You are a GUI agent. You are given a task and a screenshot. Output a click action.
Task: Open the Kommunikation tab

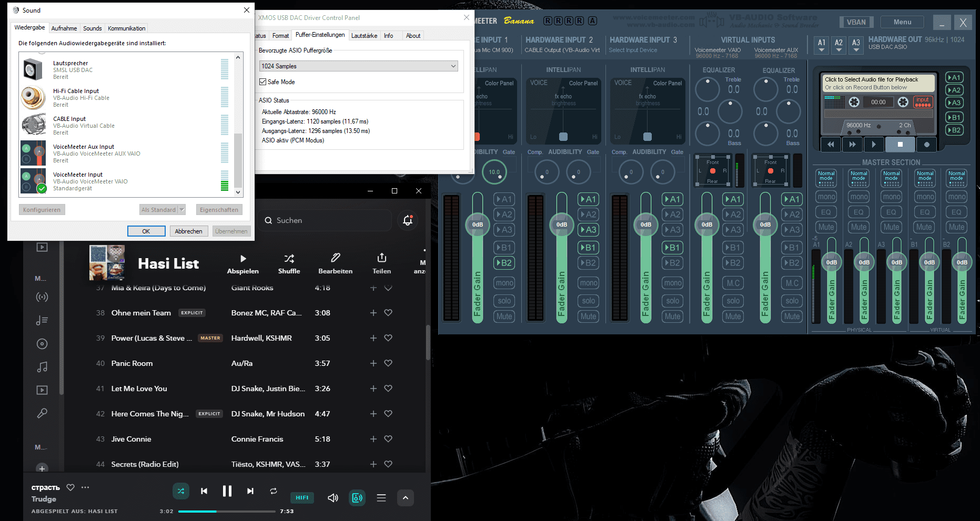pos(126,28)
